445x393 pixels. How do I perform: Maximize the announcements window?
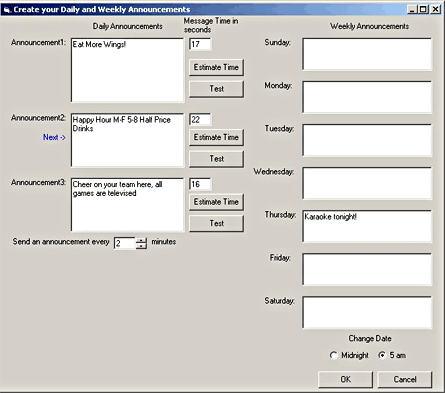pyautogui.click(x=423, y=9)
